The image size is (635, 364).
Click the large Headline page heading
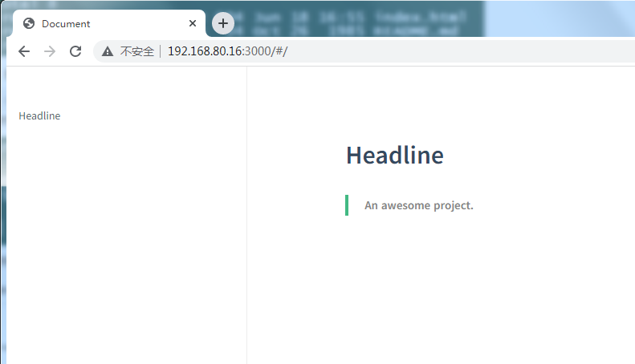pyautogui.click(x=394, y=155)
